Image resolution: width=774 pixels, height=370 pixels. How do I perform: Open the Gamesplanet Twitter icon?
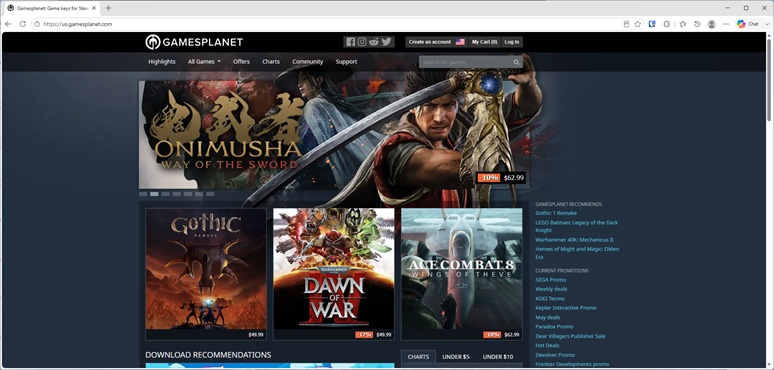point(386,42)
